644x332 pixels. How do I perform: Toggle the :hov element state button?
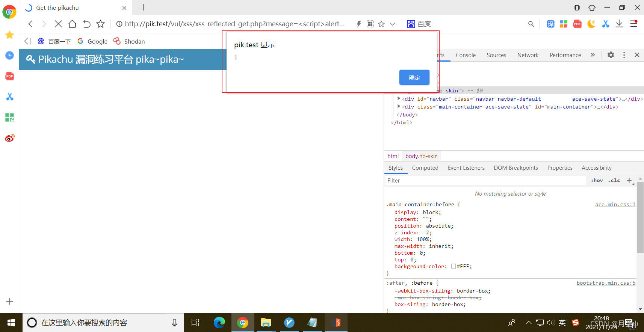point(597,181)
